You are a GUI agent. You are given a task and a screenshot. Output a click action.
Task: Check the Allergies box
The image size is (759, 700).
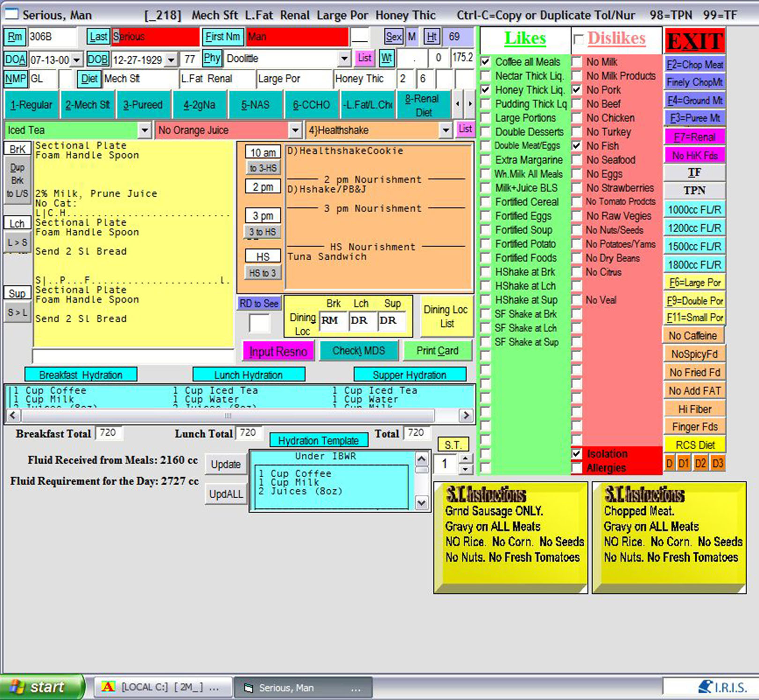577,467
